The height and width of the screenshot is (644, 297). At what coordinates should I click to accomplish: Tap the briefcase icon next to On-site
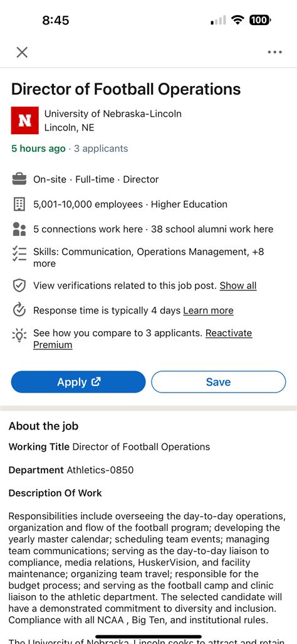click(x=19, y=179)
